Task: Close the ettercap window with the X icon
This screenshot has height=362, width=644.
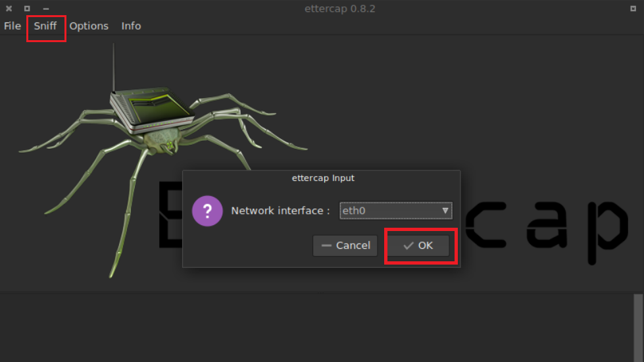Action: click(x=9, y=8)
